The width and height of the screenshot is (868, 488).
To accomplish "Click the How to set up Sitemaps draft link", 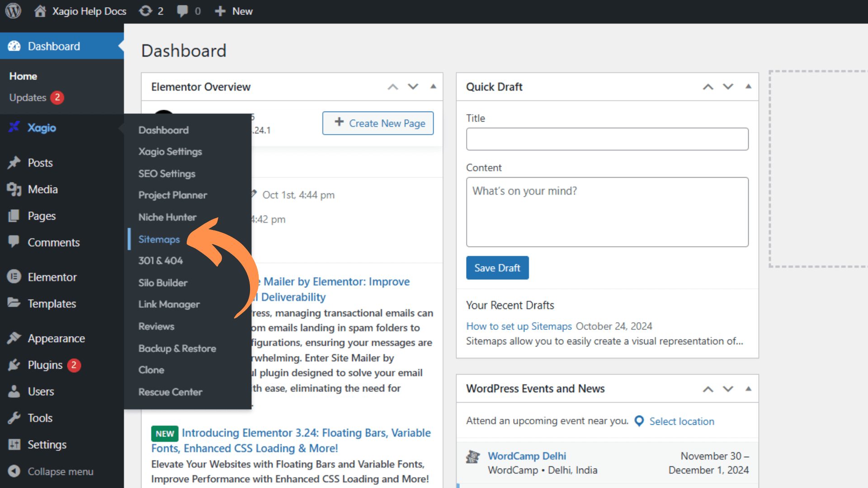I will [519, 325].
